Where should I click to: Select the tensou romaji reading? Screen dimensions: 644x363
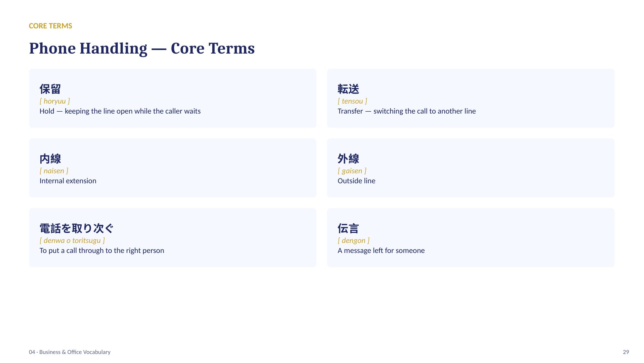point(352,101)
